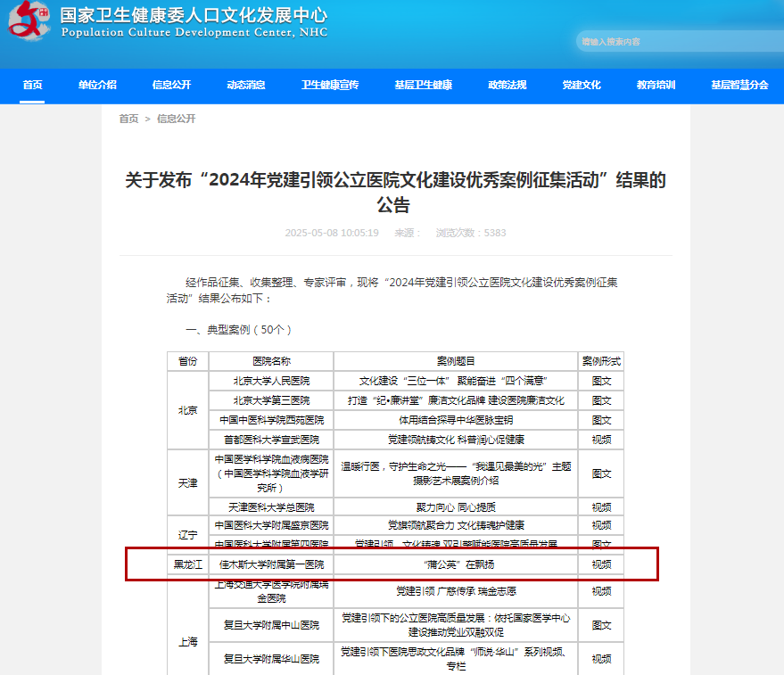Viewport: 784px width, 675px height.
Task: Click 基层卫生健康 in the navigation bar
Action: click(423, 86)
